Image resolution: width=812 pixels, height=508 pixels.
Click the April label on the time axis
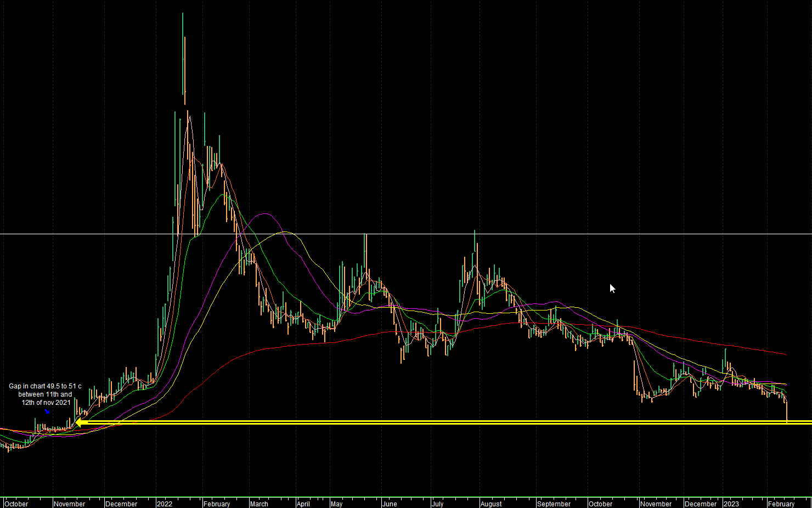303,504
